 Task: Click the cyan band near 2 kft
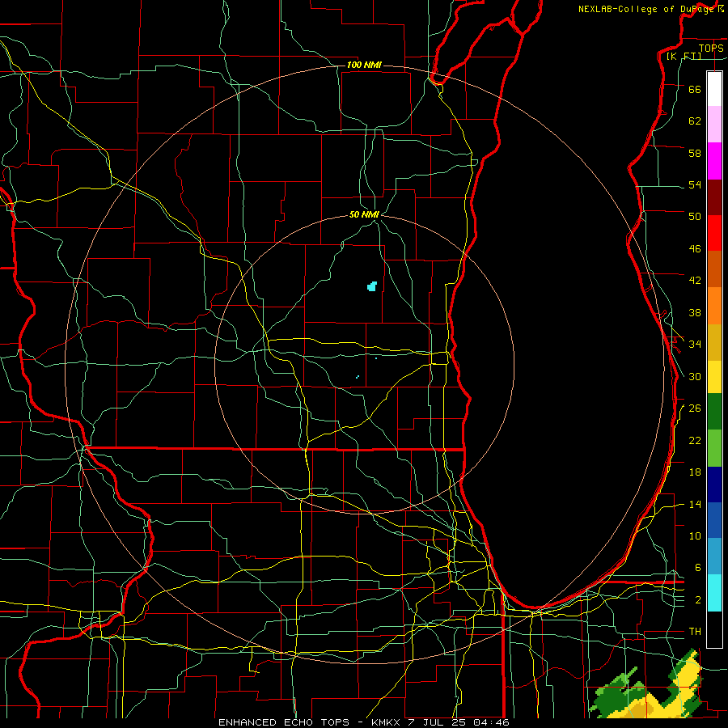tap(714, 593)
